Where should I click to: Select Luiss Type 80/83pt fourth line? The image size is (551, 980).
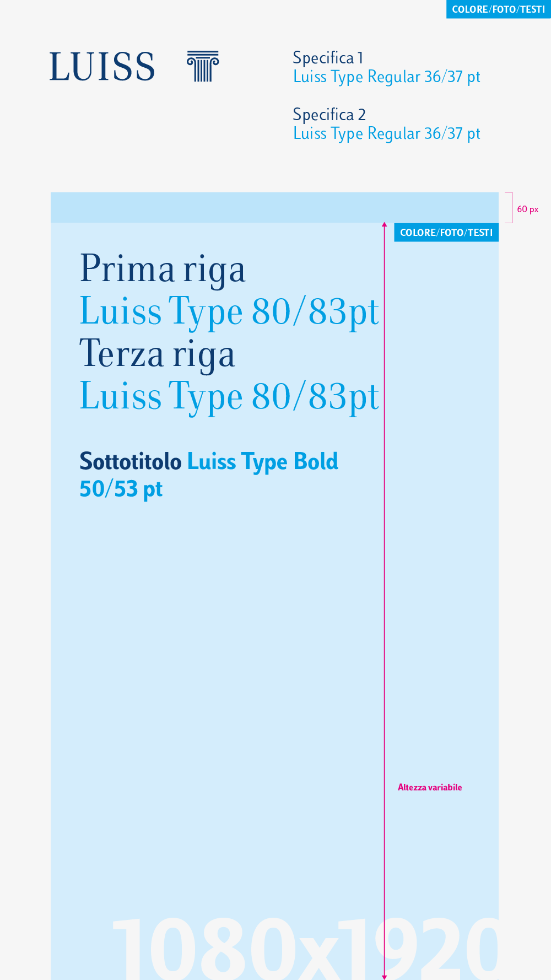click(x=230, y=397)
